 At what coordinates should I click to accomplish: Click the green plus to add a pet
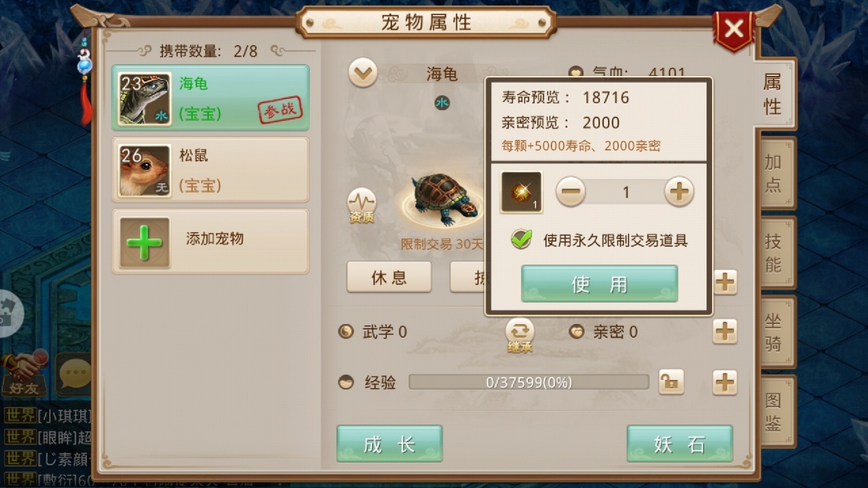[x=144, y=243]
